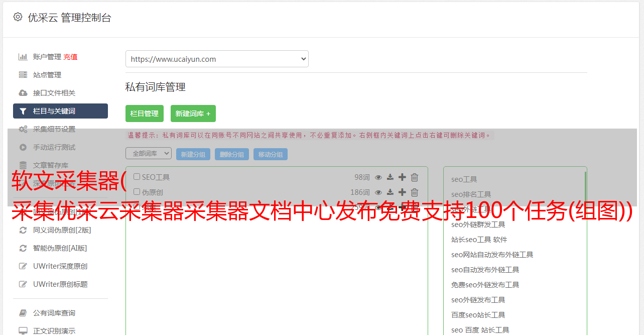Click the database icon for 文章暂存库
The height and width of the screenshot is (335, 644).
pyautogui.click(x=23, y=165)
